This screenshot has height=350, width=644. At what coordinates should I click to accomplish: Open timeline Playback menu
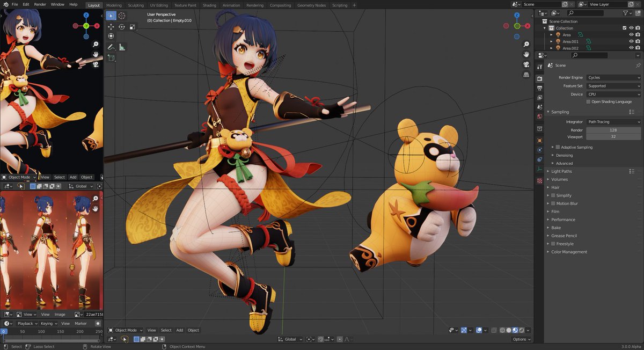click(x=26, y=324)
